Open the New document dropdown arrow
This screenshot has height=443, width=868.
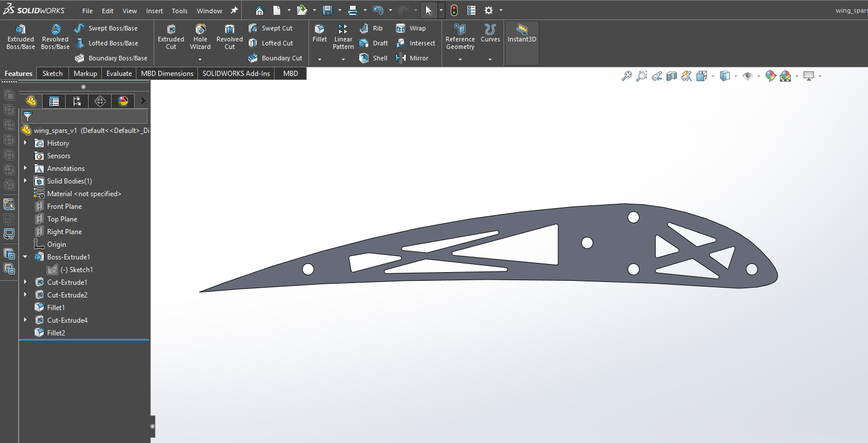pyautogui.click(x=288, y=10)
